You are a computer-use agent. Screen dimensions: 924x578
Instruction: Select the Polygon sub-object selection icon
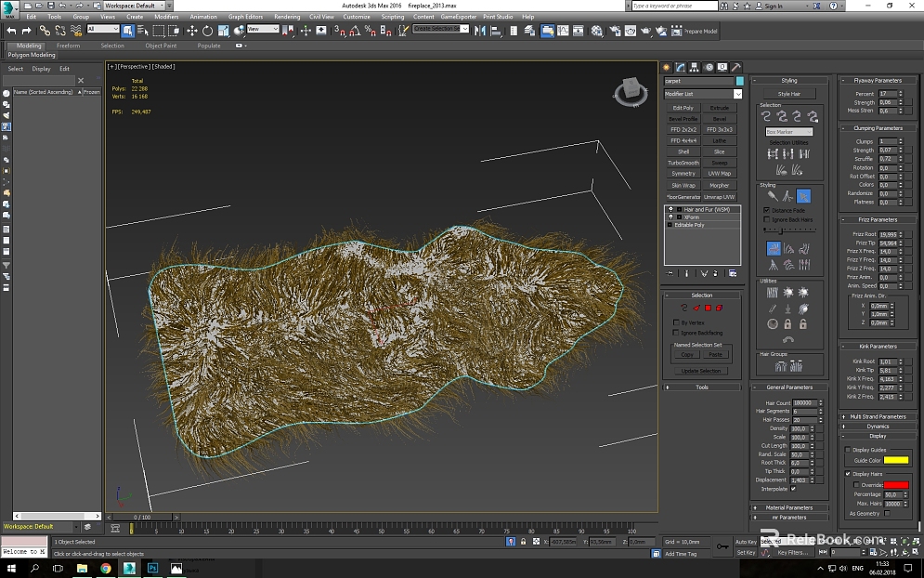click(x=709, y=308)
